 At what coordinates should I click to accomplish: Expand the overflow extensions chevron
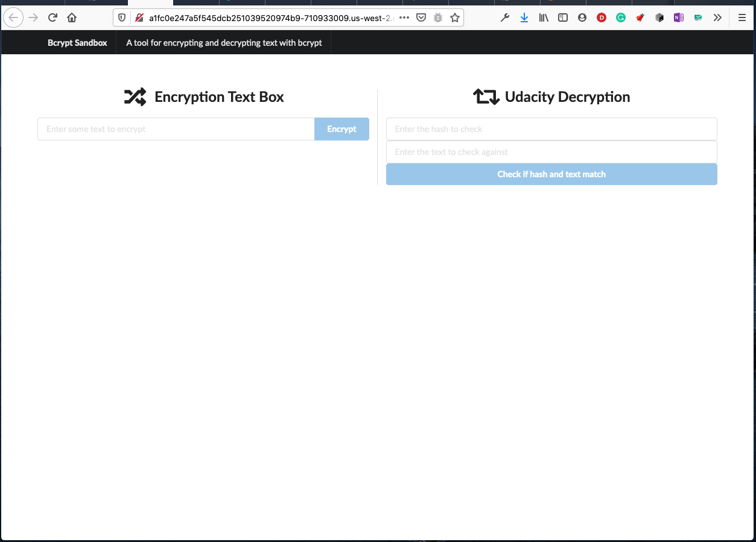coord(717,17)
